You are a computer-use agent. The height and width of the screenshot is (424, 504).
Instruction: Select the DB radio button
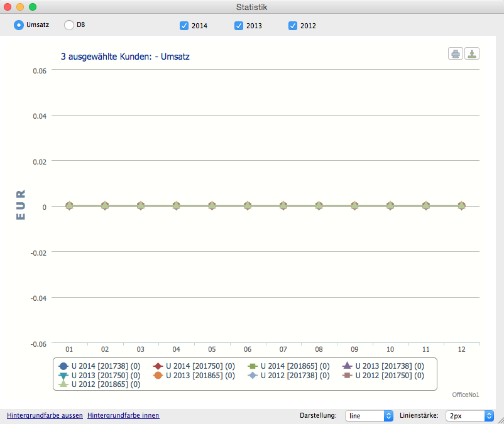[x=68, y=25]
